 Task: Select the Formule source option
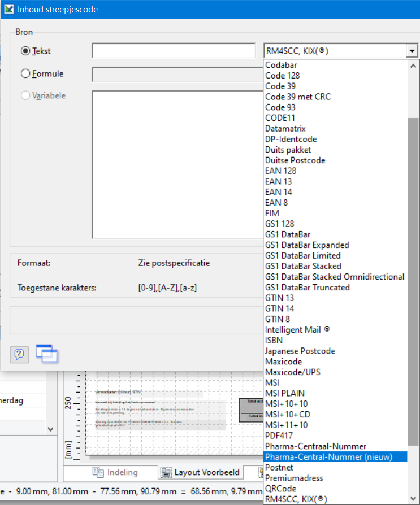[25, 73]
